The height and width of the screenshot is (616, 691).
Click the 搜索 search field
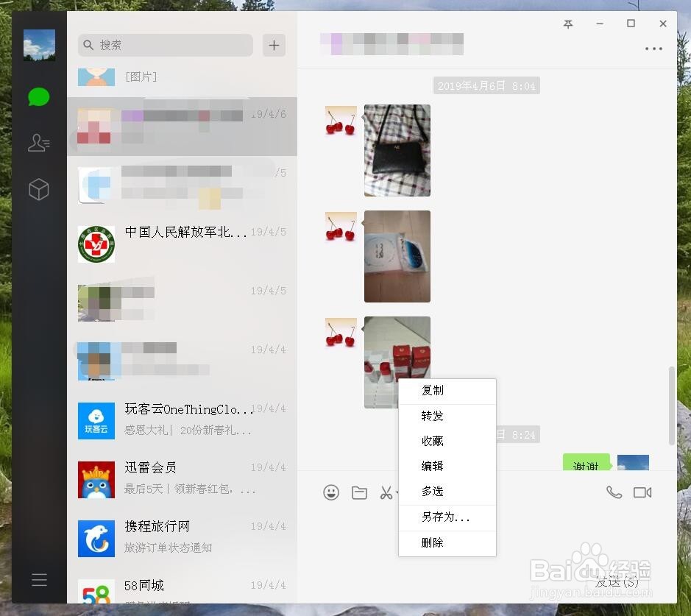point(165,45)
